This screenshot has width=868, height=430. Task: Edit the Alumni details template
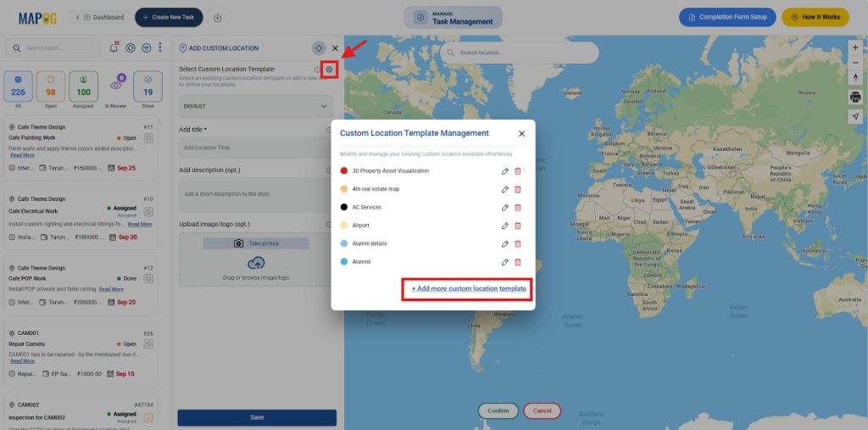505,243
